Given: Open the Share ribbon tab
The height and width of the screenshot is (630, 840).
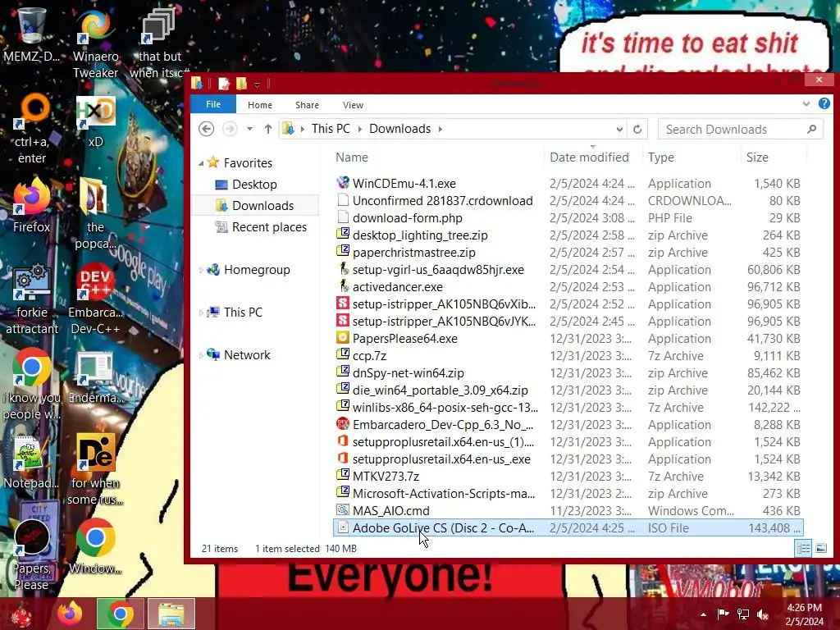Looking at the screenshot, I should click(307, 105).
